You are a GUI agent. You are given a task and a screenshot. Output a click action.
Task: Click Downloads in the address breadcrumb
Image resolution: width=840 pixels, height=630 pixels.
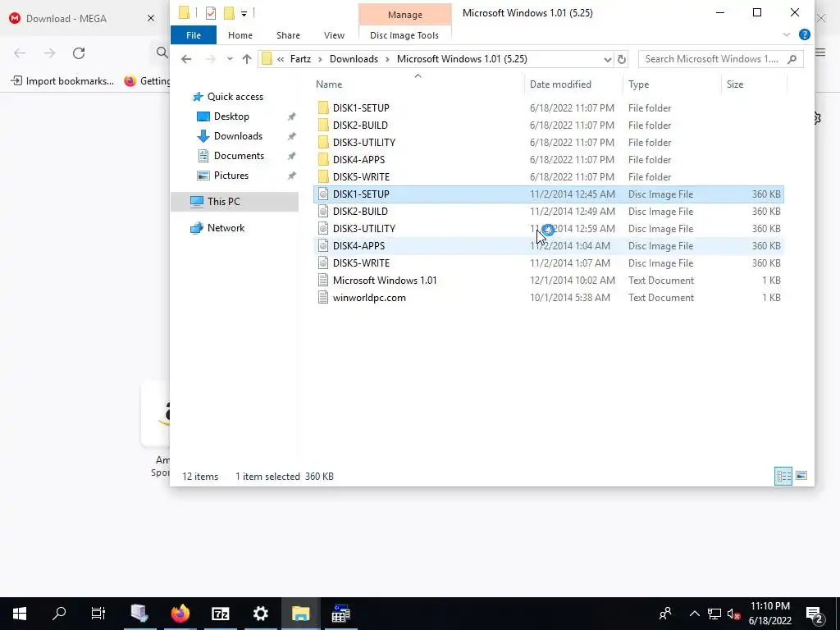tap(354, 59)
